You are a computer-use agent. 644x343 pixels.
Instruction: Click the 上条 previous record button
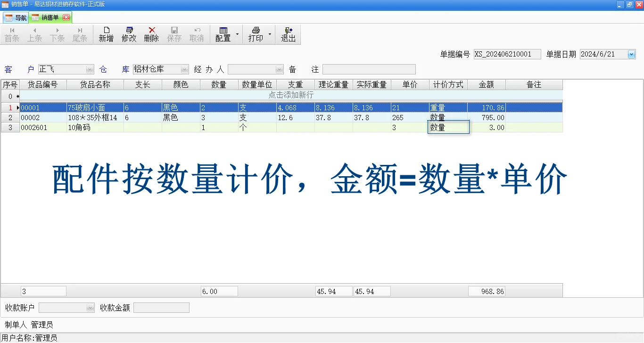pyautogui.click(x=34, y=34)
